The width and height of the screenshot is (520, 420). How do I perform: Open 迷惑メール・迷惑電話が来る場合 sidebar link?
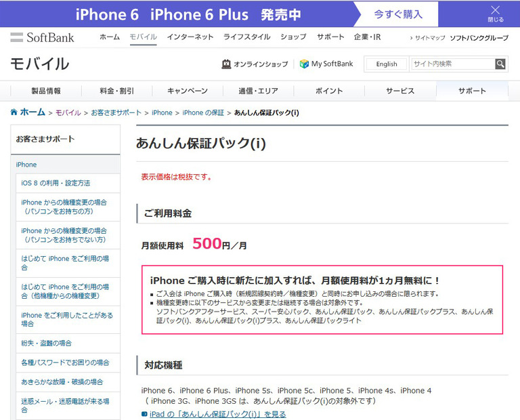(x=68, y=405)
